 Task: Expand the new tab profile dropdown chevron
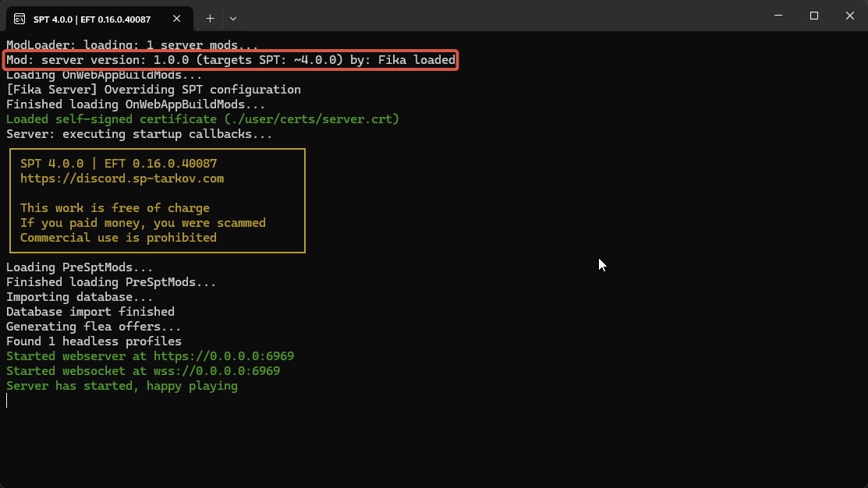233,18
